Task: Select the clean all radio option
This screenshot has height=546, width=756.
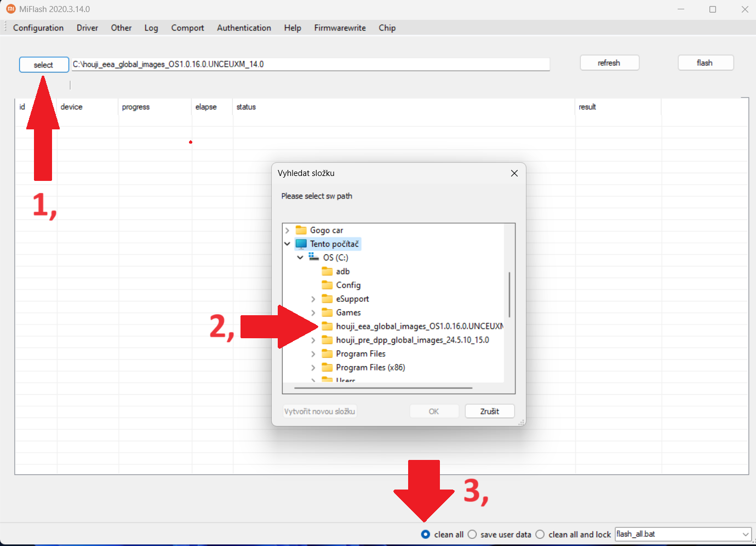Action: point(426,534)
